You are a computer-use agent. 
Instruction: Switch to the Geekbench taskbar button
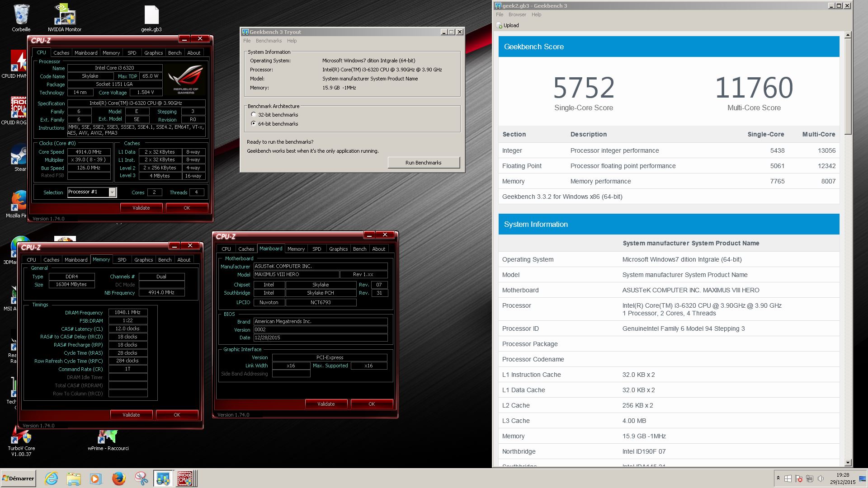point(163,479)
